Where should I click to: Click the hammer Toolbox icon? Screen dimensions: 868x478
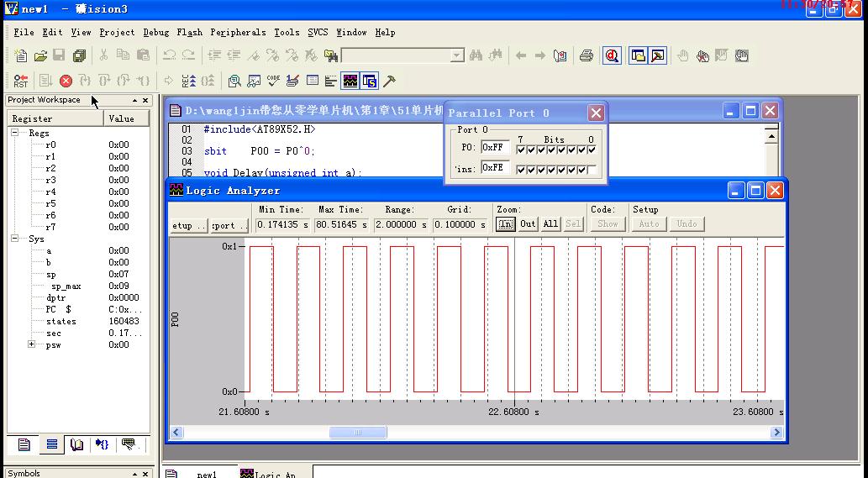point(389,81)
